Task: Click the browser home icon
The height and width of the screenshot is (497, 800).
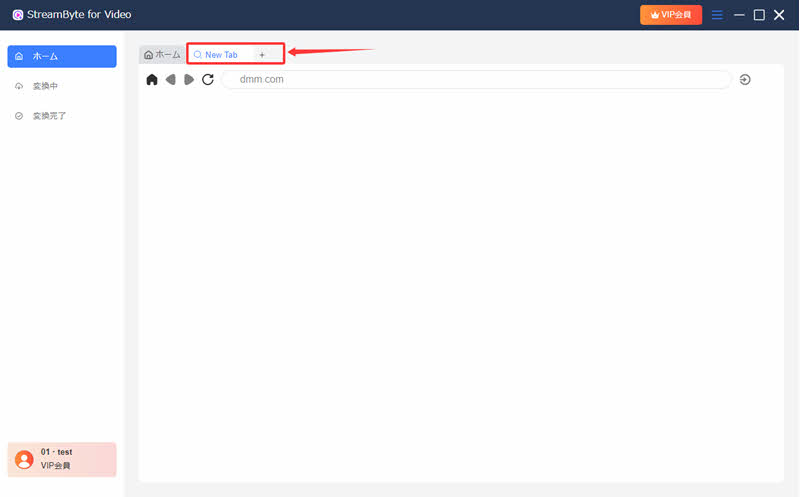Action: (152, 80)
